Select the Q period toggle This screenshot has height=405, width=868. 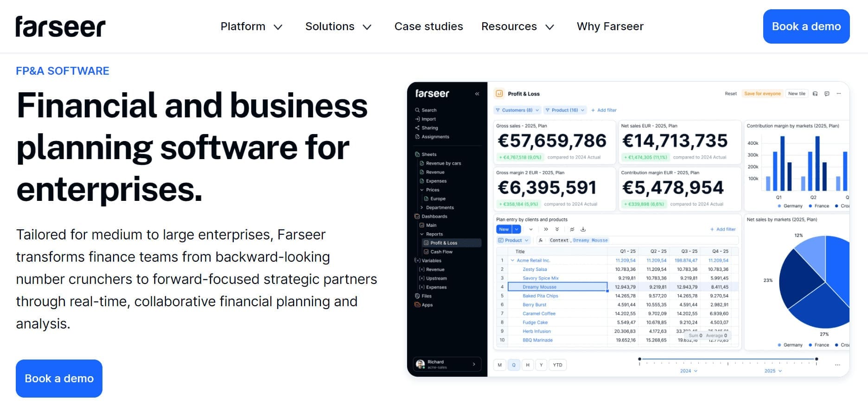point(514,365)
